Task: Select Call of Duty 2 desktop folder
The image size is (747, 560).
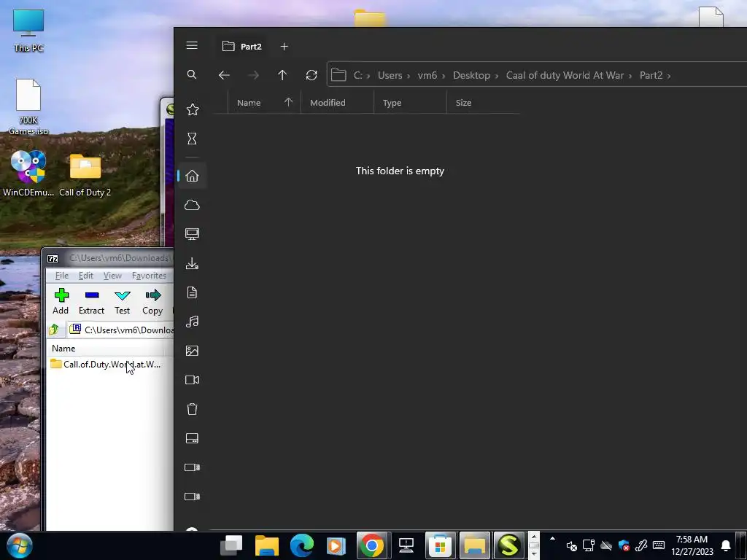Action: [85, 175]
